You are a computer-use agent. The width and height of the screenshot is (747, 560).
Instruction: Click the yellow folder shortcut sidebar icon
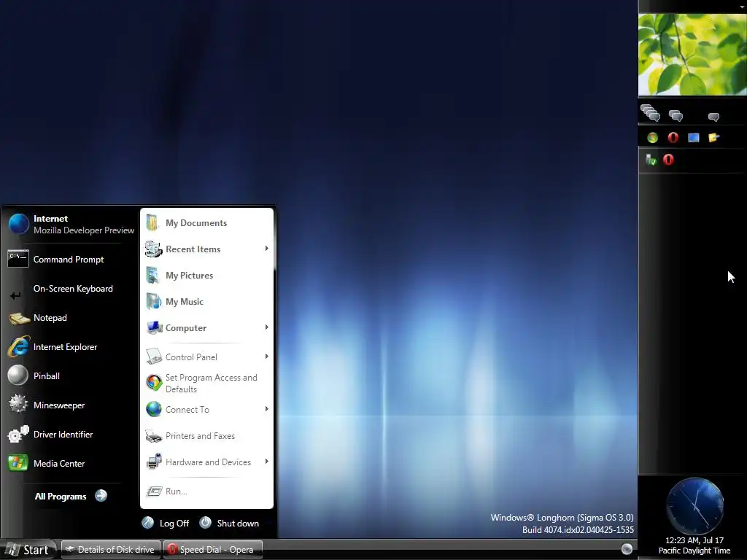(713, 138)
